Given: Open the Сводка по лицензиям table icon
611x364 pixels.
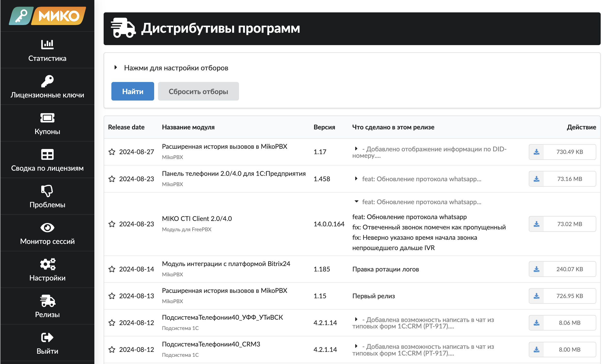Looking at the screenshot, I should pyautogui.click(x=47, y=154).
